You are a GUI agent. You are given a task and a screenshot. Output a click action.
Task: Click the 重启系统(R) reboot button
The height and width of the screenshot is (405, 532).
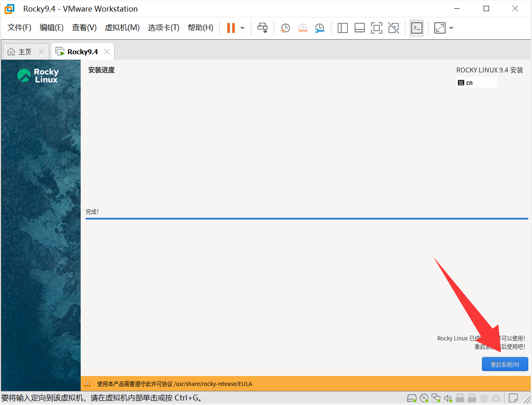505,364
